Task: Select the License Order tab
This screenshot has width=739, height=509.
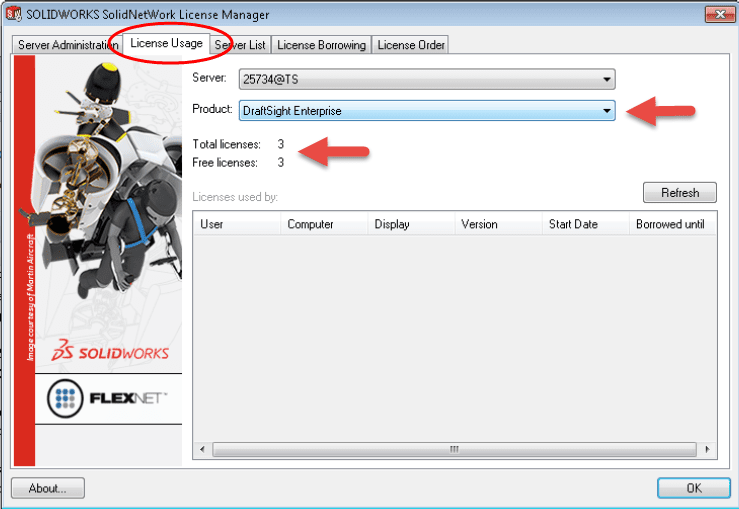Action: (411, 45)
